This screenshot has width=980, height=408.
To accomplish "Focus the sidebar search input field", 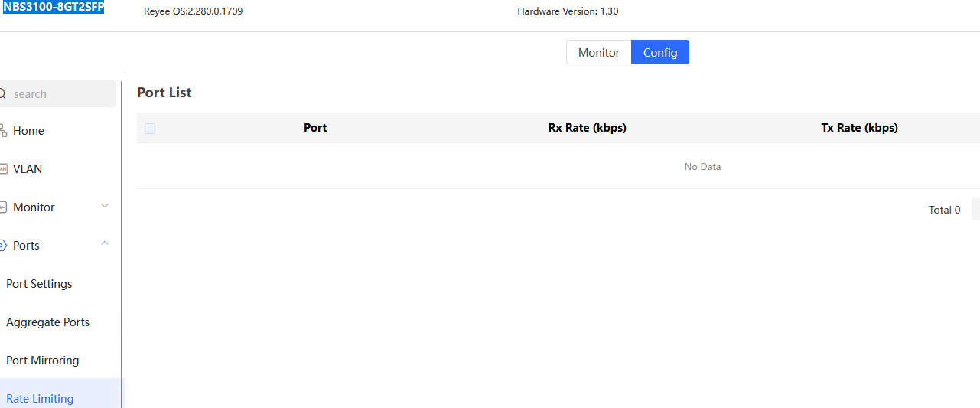I will [61, 94].
